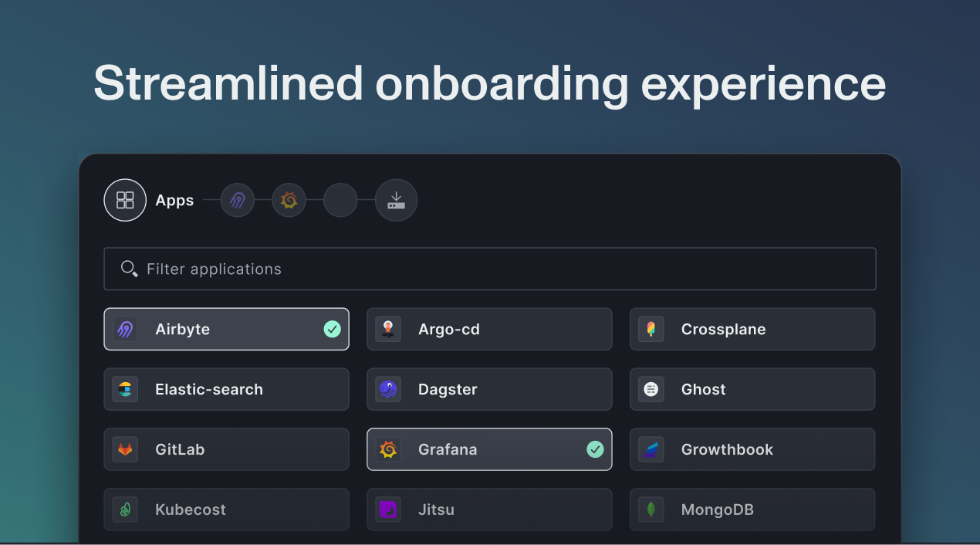Click the empty placeholder step circle
This screenshot has height=545, width=980.
pyautogui.click(x=340, y=200)
